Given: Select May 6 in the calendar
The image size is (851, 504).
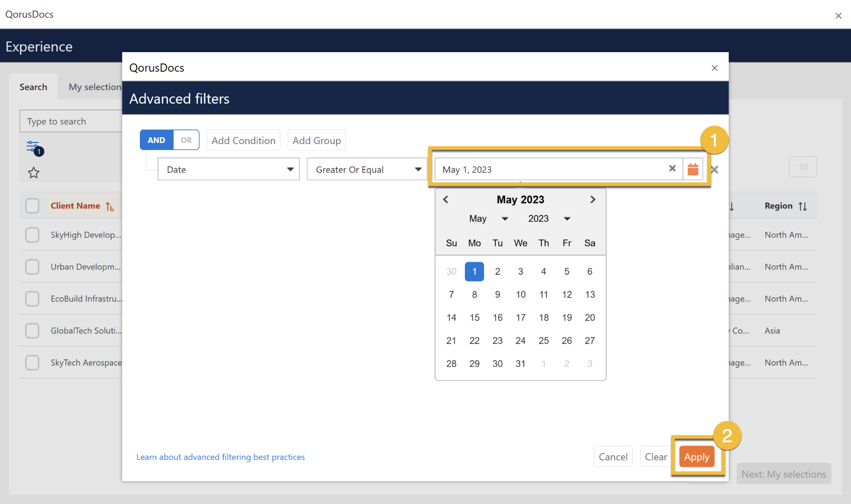Looking at the screenshot, I should 590,272.
